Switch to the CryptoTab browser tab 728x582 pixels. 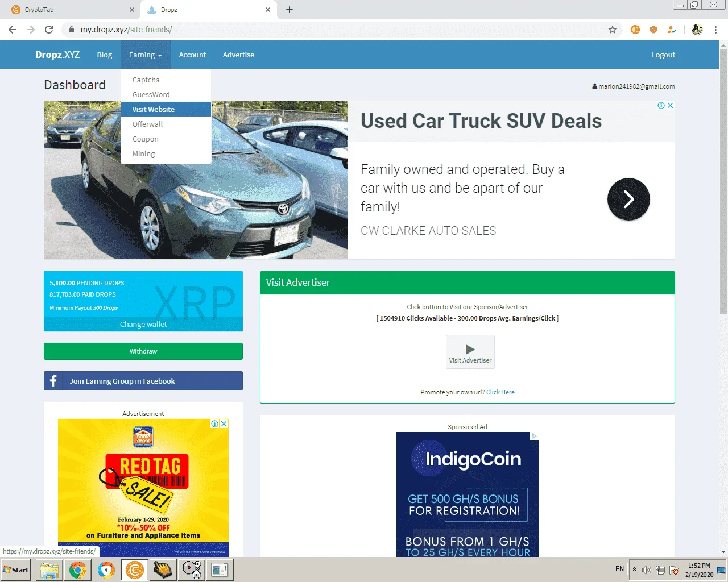pyautogui.click(x=71, y=10)
